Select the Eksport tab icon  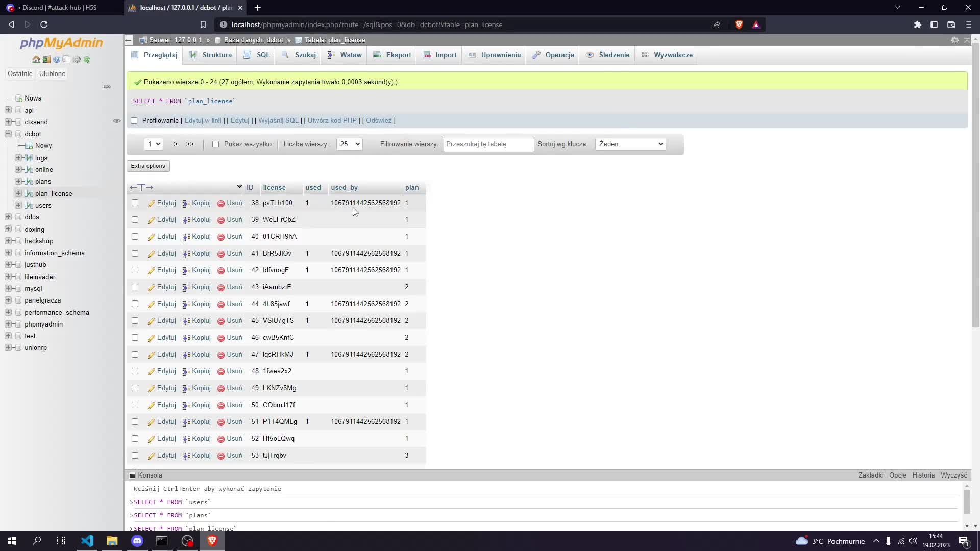tap(378, 55)
